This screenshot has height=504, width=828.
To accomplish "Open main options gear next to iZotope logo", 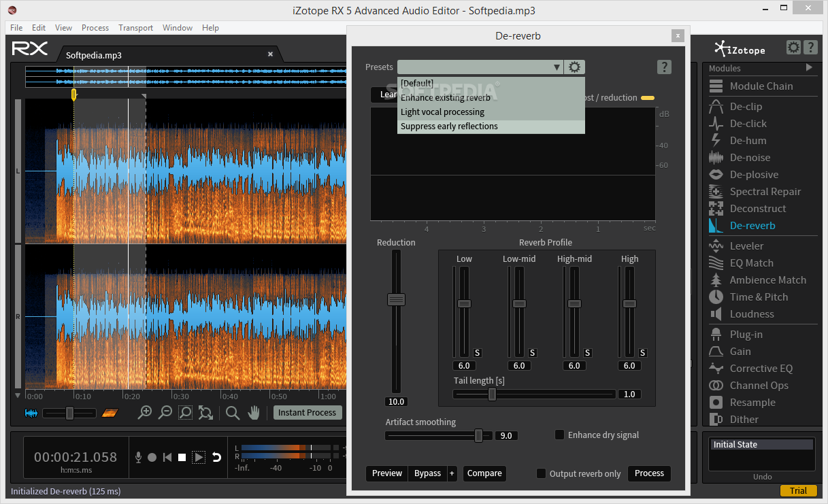I will (793, 48).
